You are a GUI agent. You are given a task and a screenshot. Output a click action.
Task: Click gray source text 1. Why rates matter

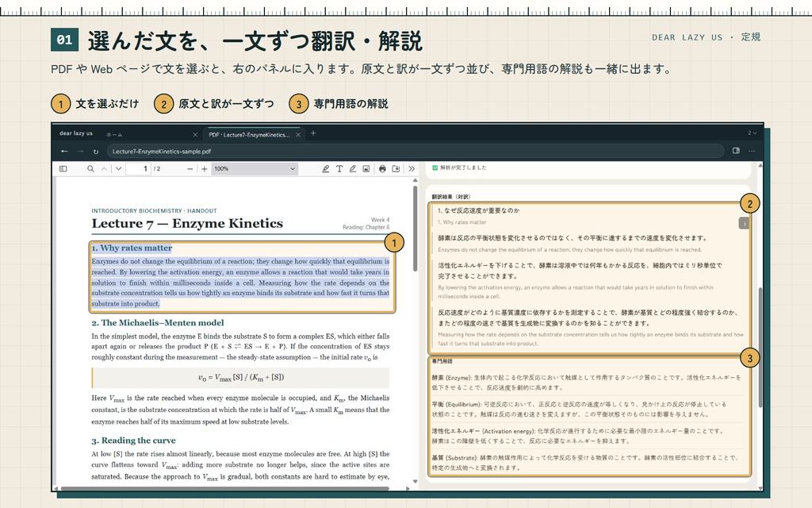462,222
